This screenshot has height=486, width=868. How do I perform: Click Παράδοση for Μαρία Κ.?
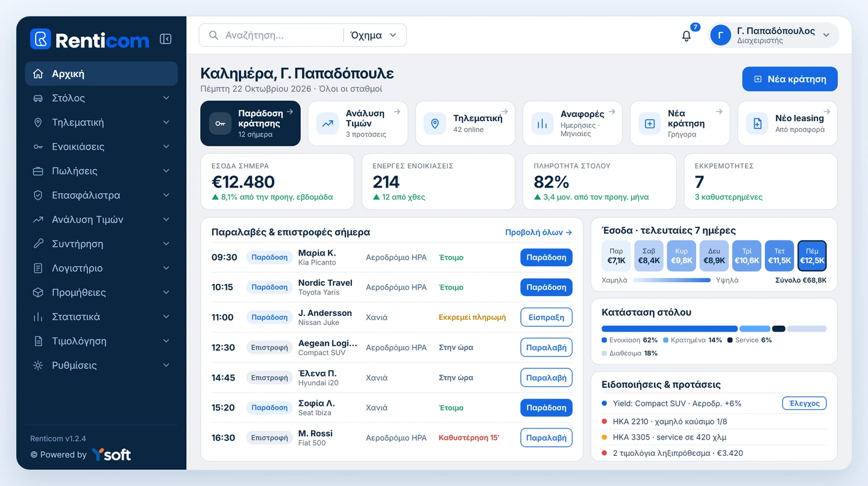pos(546,257)
